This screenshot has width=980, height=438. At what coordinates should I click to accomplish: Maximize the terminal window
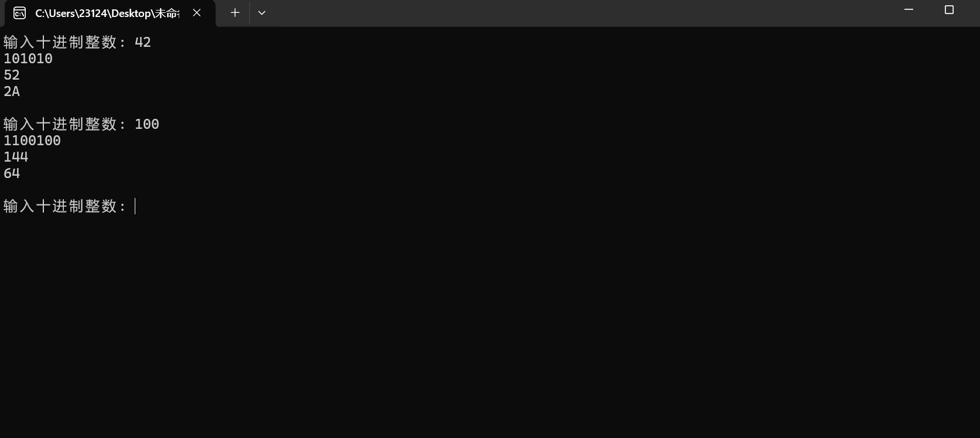[x=949, y=10]
